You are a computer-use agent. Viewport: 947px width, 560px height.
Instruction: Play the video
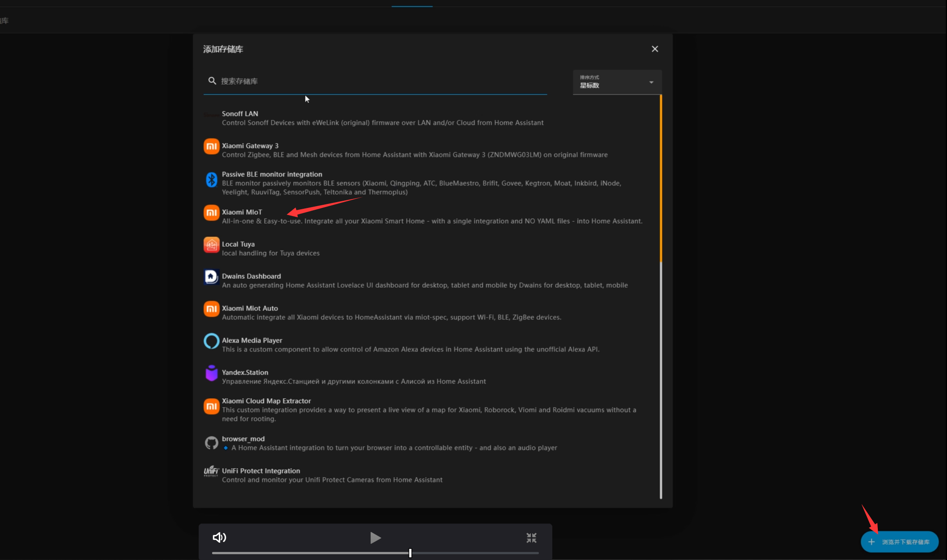(375, 538)
